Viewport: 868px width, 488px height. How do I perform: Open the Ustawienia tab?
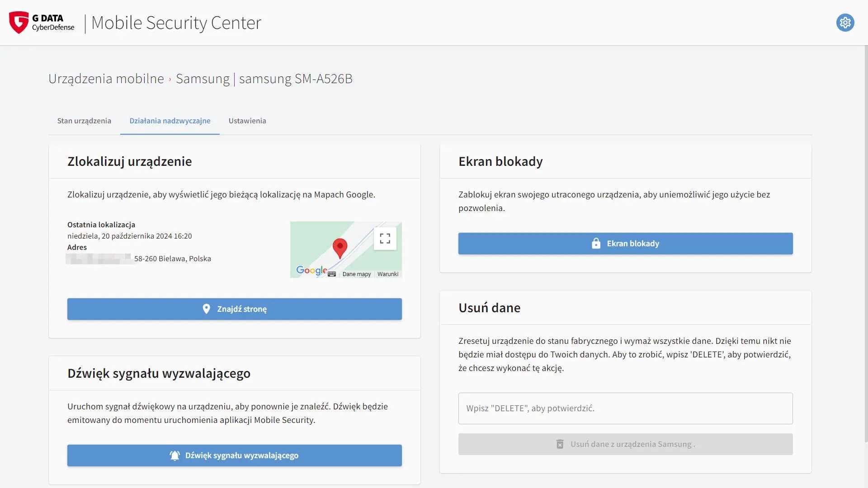pyautogui.click(x=247, y=121)
